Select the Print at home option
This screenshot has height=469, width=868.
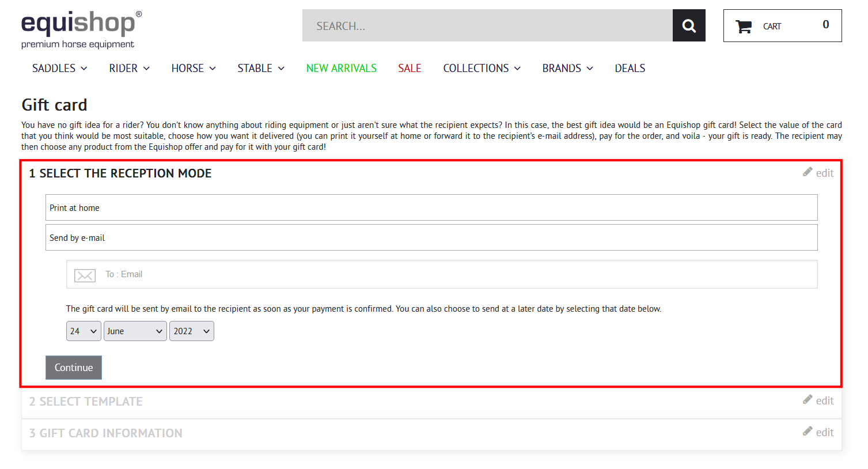click(431, 207)
